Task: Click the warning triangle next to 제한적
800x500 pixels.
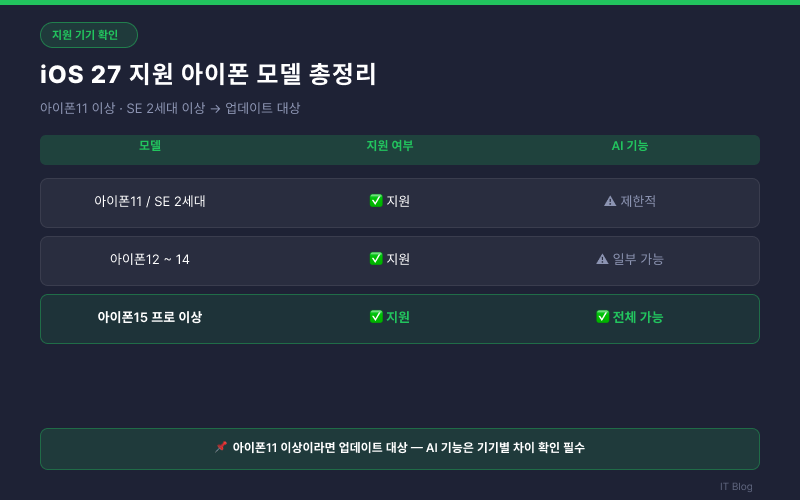Action: (x=610, y=201)
